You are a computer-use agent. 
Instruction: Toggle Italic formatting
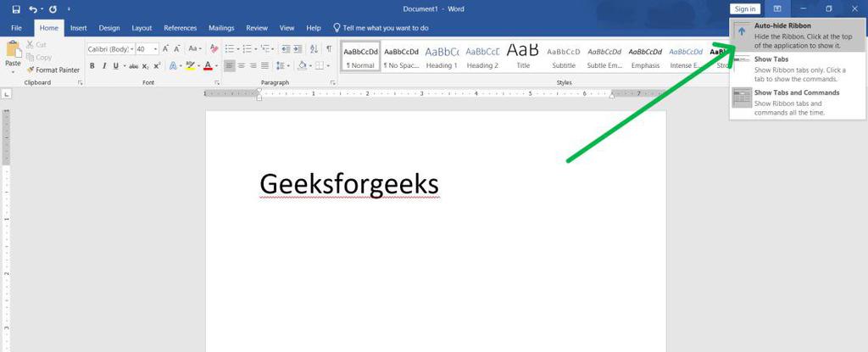104,66
